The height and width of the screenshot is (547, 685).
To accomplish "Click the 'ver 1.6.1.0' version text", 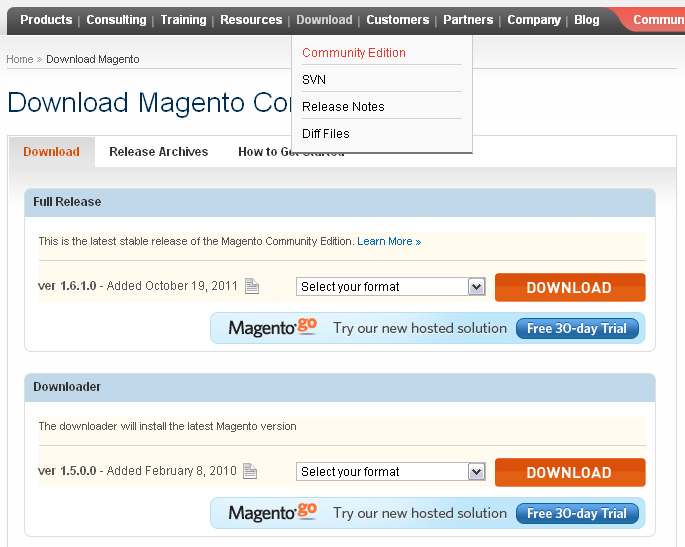I will [67, 286].
